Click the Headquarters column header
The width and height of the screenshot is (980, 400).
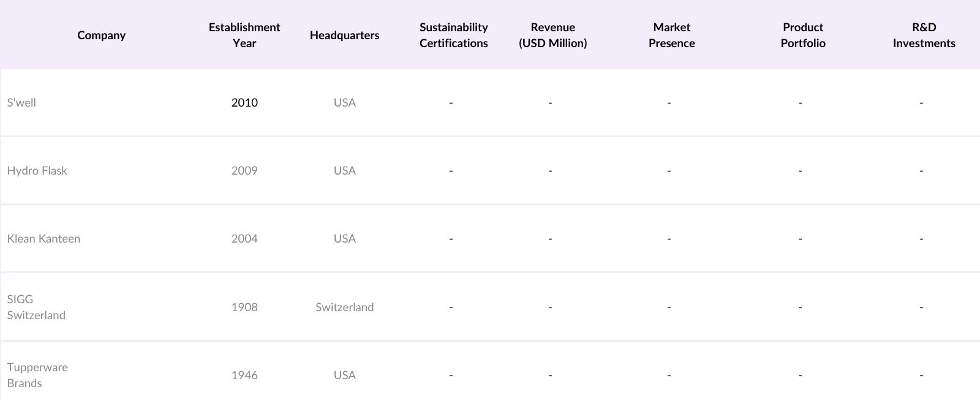(x=344, y=35)
